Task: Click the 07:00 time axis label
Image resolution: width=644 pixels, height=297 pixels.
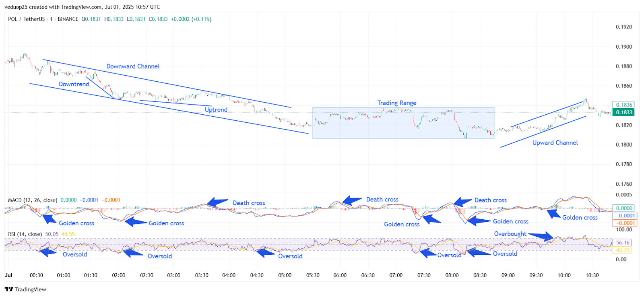Action: point(396,275)
